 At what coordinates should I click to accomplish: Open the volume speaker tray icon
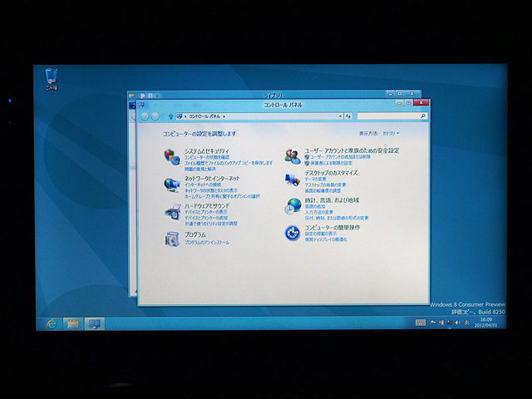pyautogui.click(x=458, y=323)
